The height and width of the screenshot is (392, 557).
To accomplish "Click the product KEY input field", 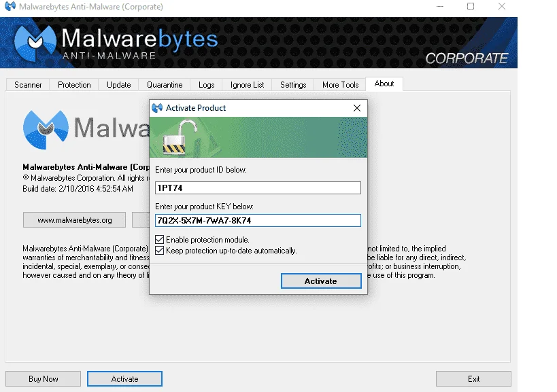I will coord(258,221).
